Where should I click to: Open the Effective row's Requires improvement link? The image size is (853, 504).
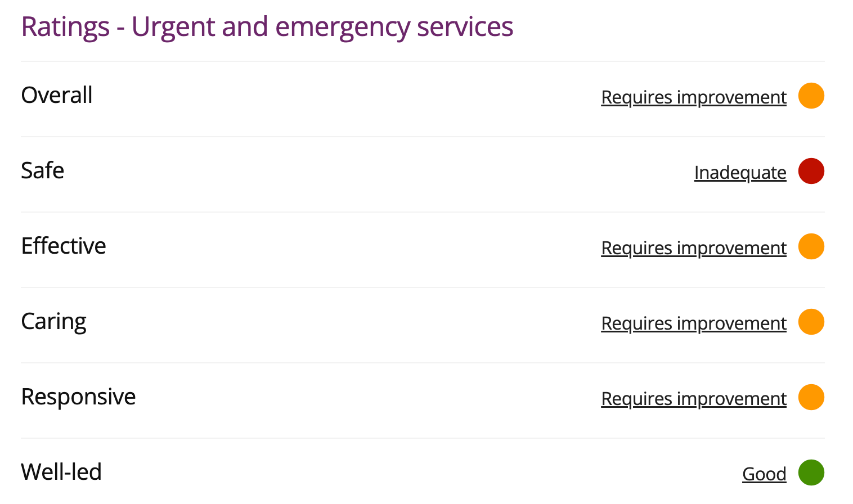click(x=693, y=248)
